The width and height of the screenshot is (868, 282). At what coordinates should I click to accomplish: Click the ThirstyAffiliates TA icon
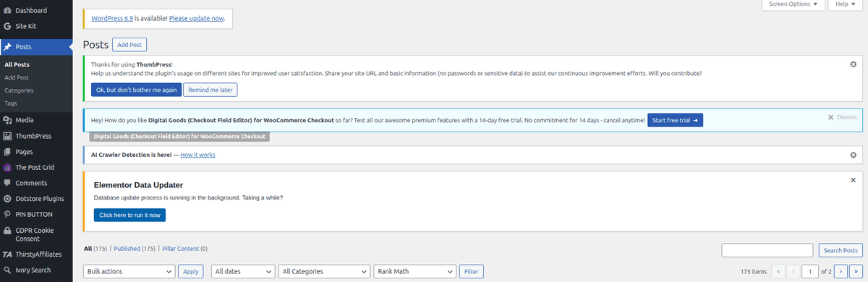[7, 255]
